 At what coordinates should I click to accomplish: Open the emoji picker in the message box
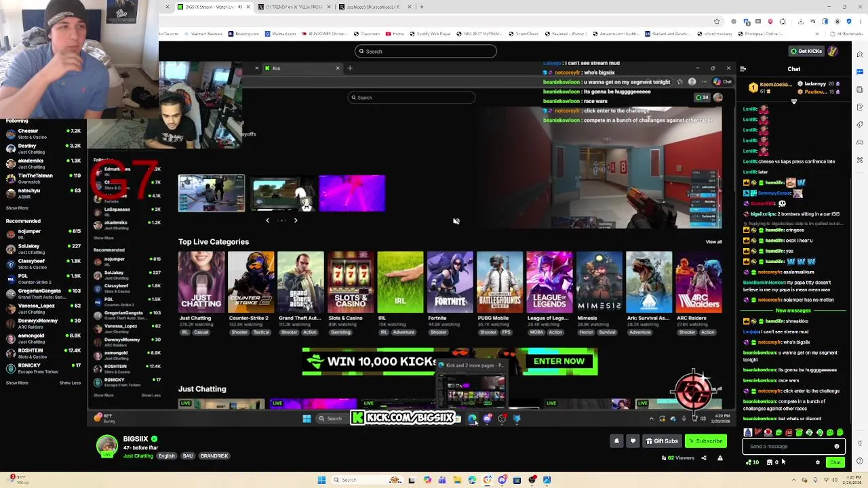pos(836,447)
